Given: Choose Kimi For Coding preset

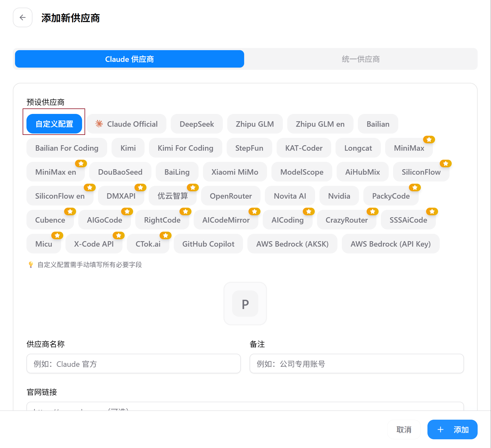Looking at the screenshot, I should 185,148.
